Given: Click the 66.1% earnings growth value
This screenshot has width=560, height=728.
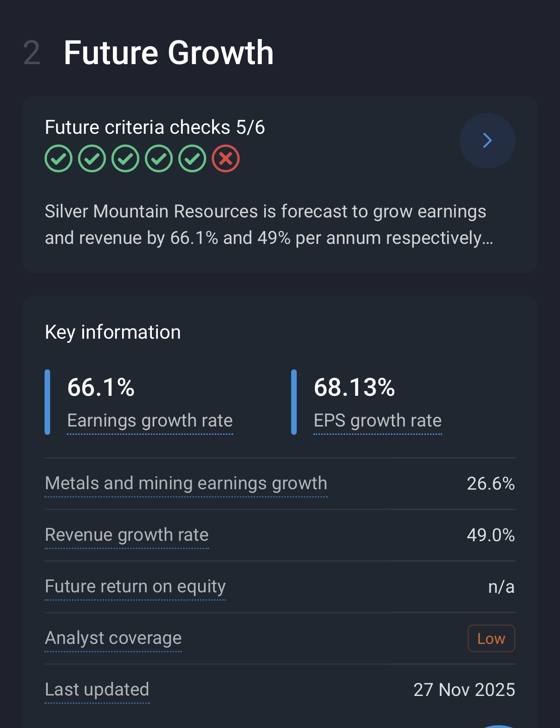Looking at the screenshot, I should click(101, 387).
